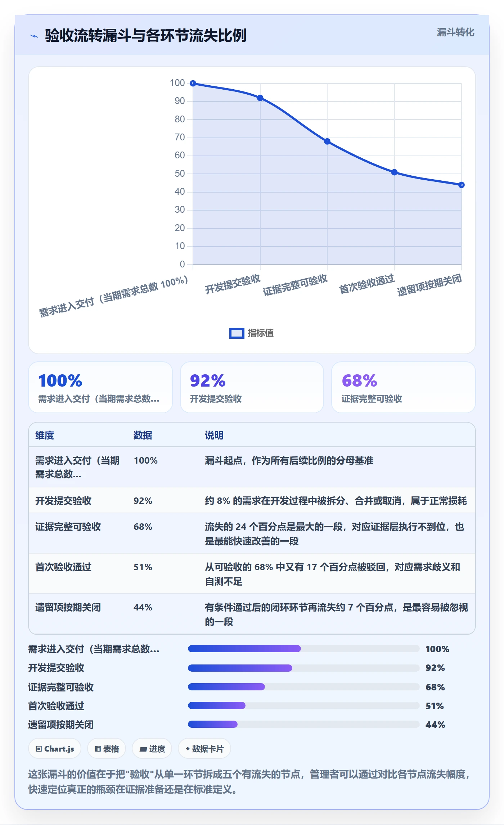Click the 68% progress bar
Screen dimensions: 504x825
click(304, 687)
